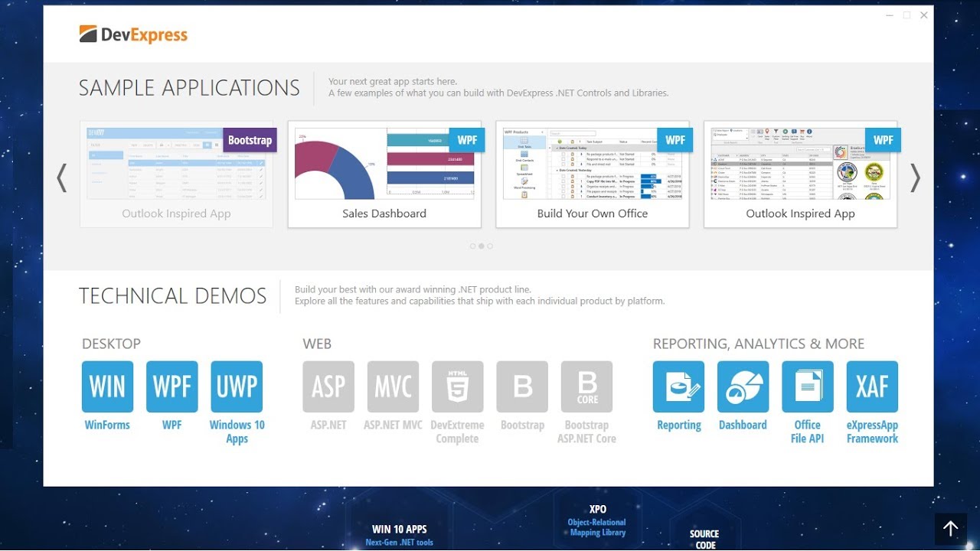Select the ASP.NET MVC tile icon

[x=393, y=386]
